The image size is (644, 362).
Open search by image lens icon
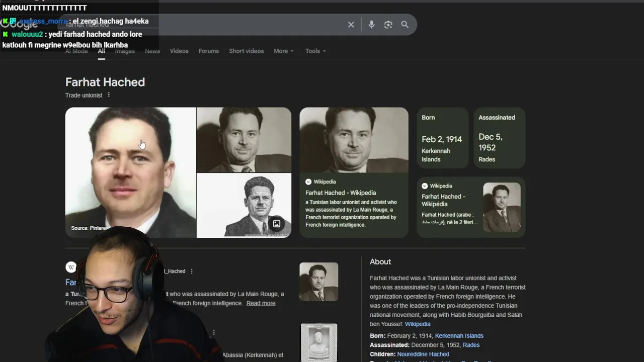pyautogui.click(x=388, y=25)
